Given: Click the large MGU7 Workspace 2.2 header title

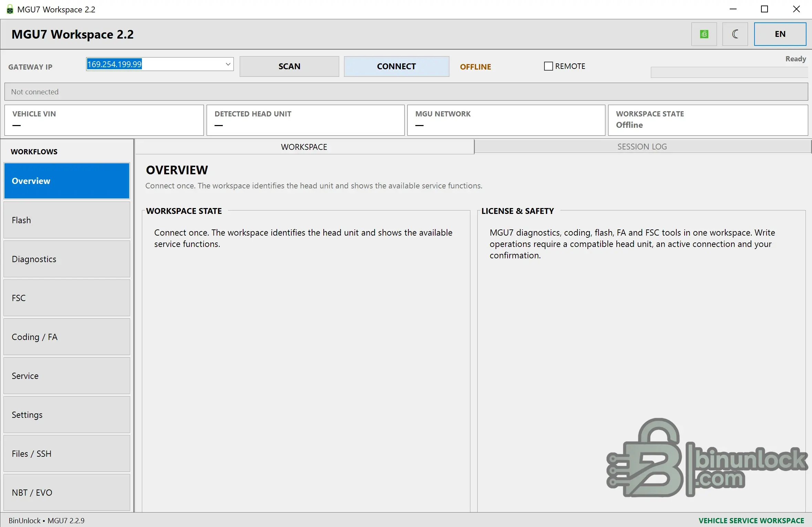Looking at the screenshot, I should (x=73, y=34).
